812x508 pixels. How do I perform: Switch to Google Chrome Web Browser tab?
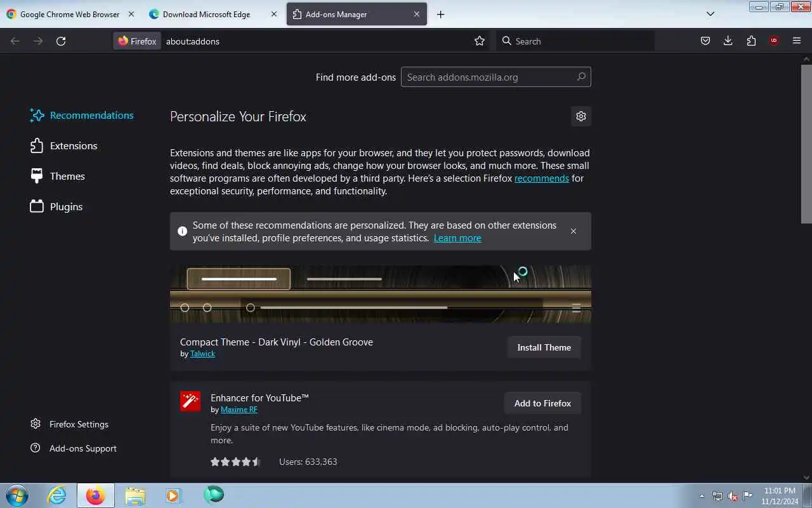70,14
